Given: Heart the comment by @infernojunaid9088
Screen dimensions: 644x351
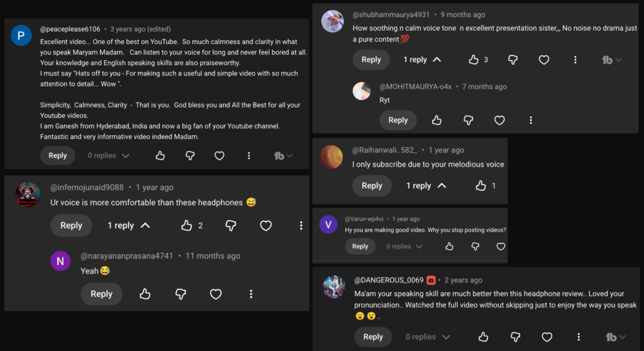Looking at the screenshot, I should pos(266,225).
